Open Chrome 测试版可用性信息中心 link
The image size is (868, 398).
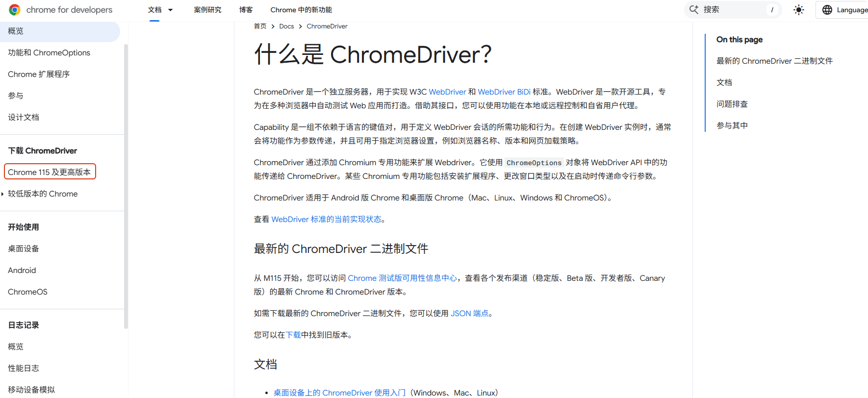[402, 278]
